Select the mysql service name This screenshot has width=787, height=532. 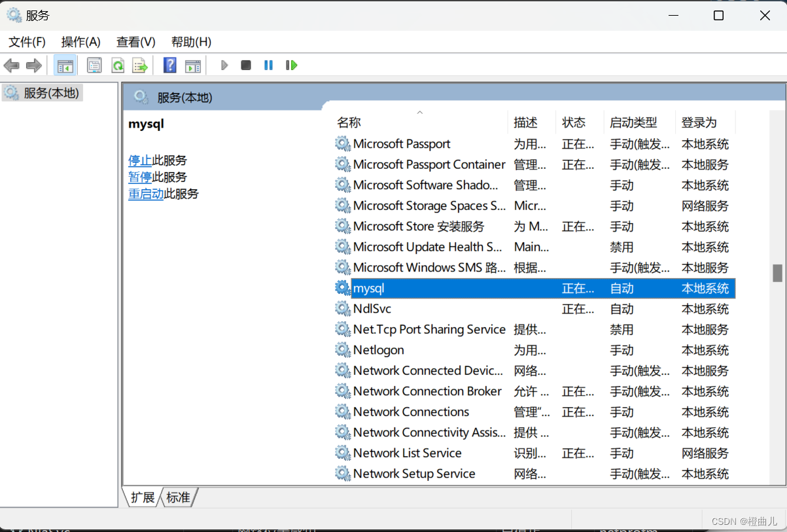369,288
